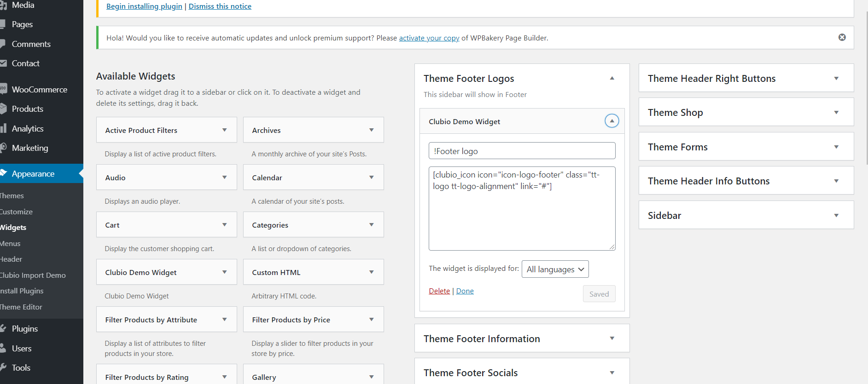Go to Analytics in the sidebar

(x=28, y=129)
